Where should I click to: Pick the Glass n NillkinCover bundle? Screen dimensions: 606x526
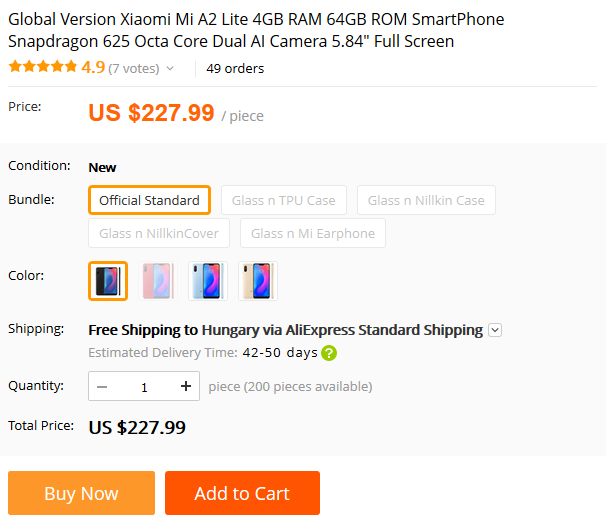[160, 234]
